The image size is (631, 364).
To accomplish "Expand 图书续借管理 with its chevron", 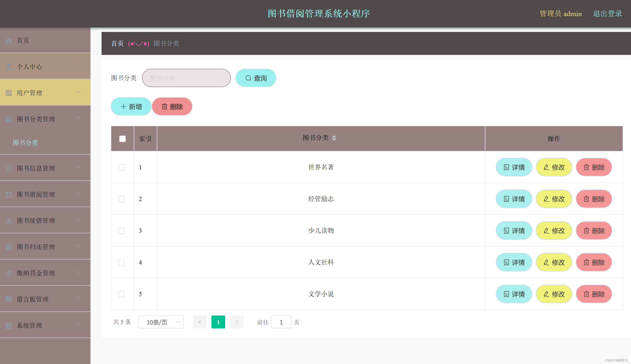I will (x=79, y=219).
